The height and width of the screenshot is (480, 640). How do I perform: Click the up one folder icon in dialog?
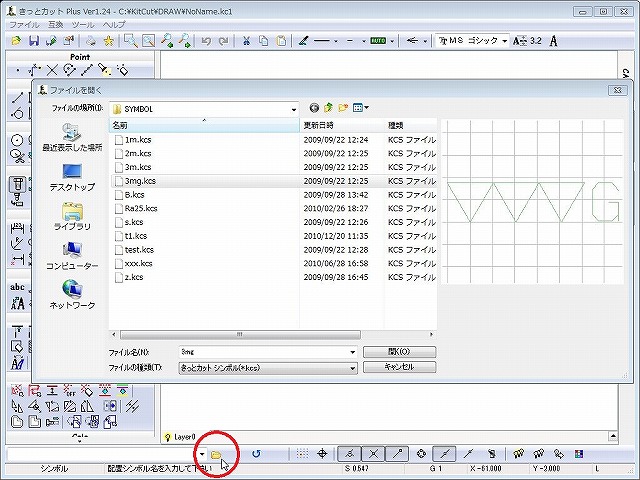pos(328,108)
